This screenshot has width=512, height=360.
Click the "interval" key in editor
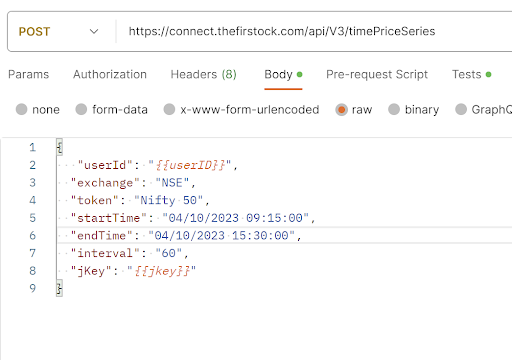tap(105, 253)
